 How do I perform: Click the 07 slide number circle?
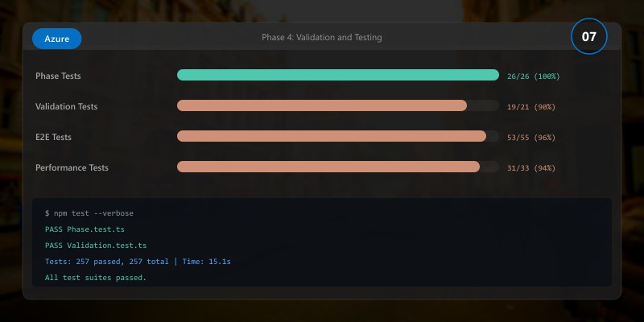click(x=588, y=36)
